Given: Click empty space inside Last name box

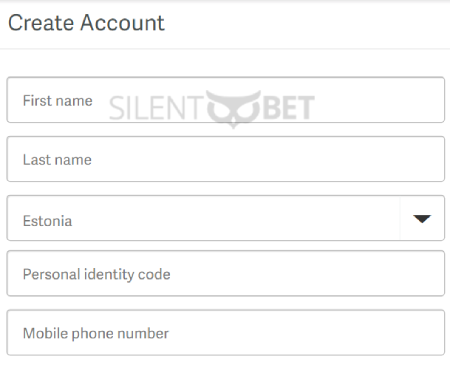Looking at the screenshot, I should [x=267, y=159].
